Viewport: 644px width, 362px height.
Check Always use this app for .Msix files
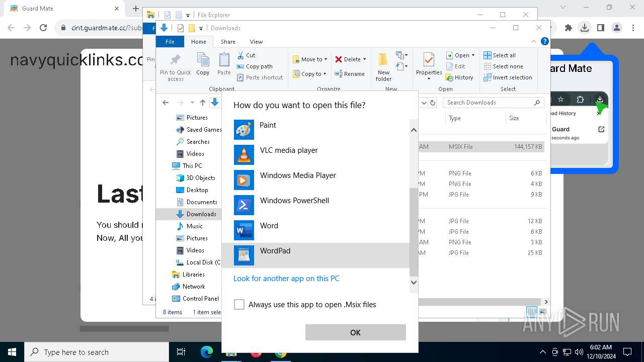(x=239, y=305)
